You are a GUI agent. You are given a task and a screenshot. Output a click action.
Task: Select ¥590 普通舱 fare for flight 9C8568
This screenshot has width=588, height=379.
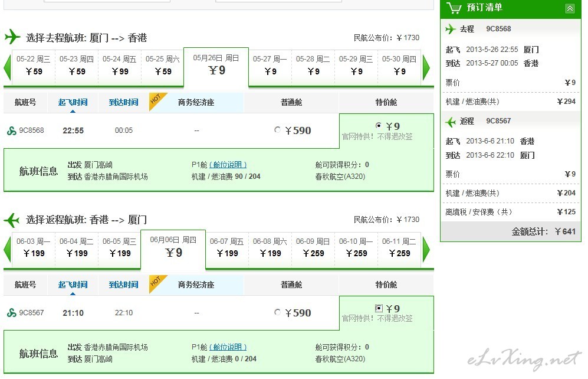coord(277,130)
